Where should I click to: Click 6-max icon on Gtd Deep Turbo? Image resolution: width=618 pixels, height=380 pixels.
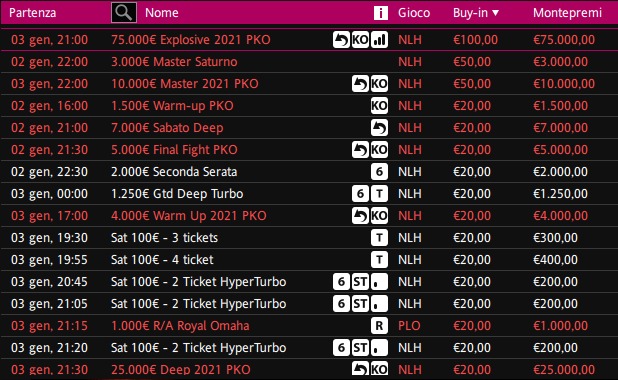[x=360, y=194]
